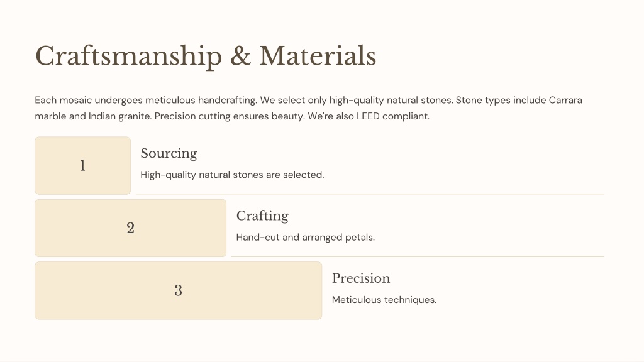Click the divider line below Crafting row
This screenshot has width=644, height=362.
(418, 256)
